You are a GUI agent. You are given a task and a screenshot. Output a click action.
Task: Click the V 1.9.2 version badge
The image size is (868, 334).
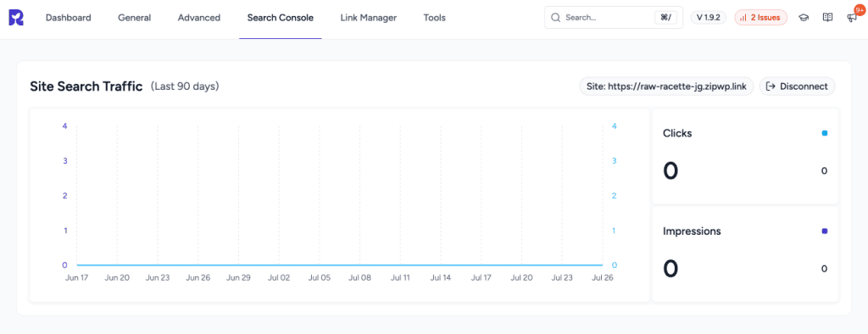[x=708, y=18]
